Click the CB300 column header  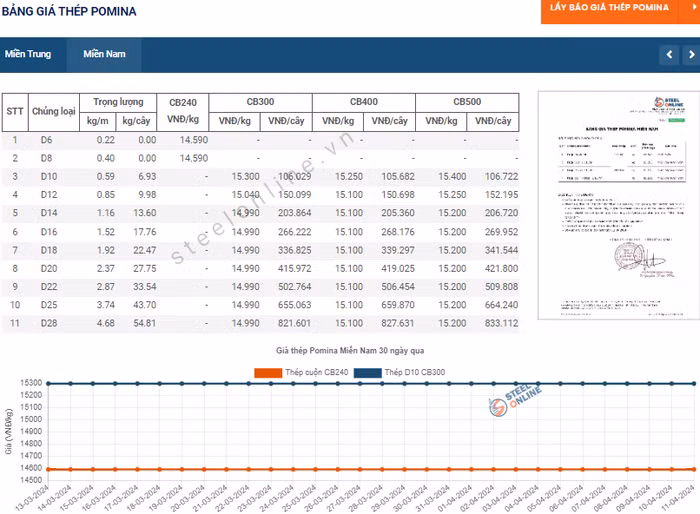point(260,102)
